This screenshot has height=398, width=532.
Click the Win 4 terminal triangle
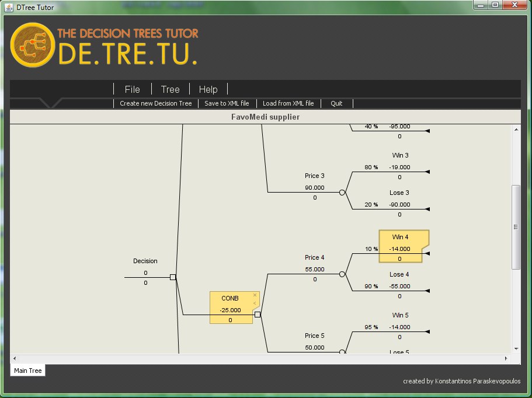[427, 254]
